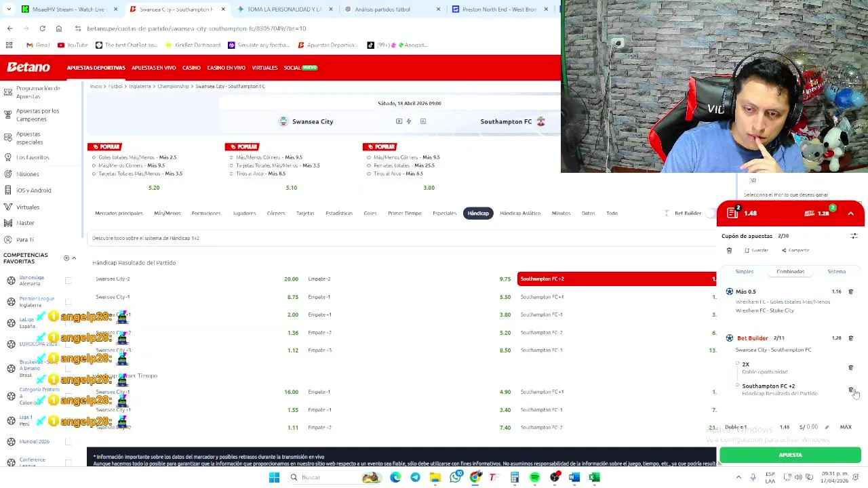Open Spotify from the taskbar
868x488 pixels.
pos(535,477)
